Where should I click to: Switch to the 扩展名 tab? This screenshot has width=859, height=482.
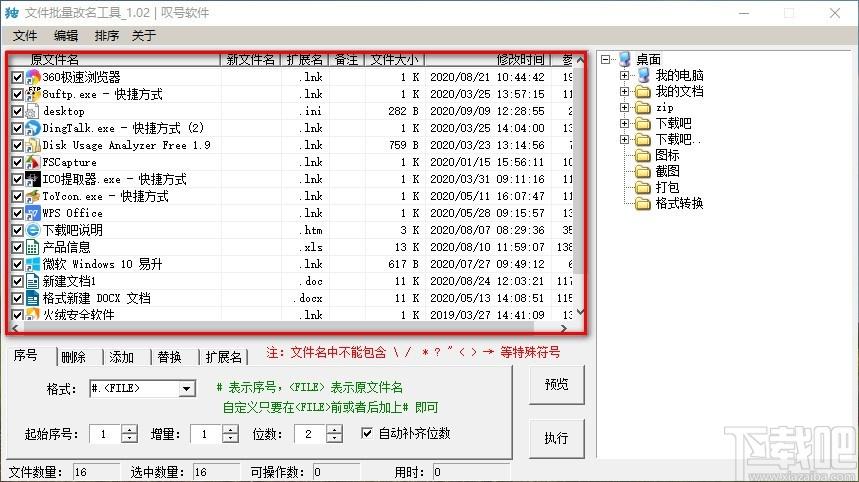click(x=224, y=357)
